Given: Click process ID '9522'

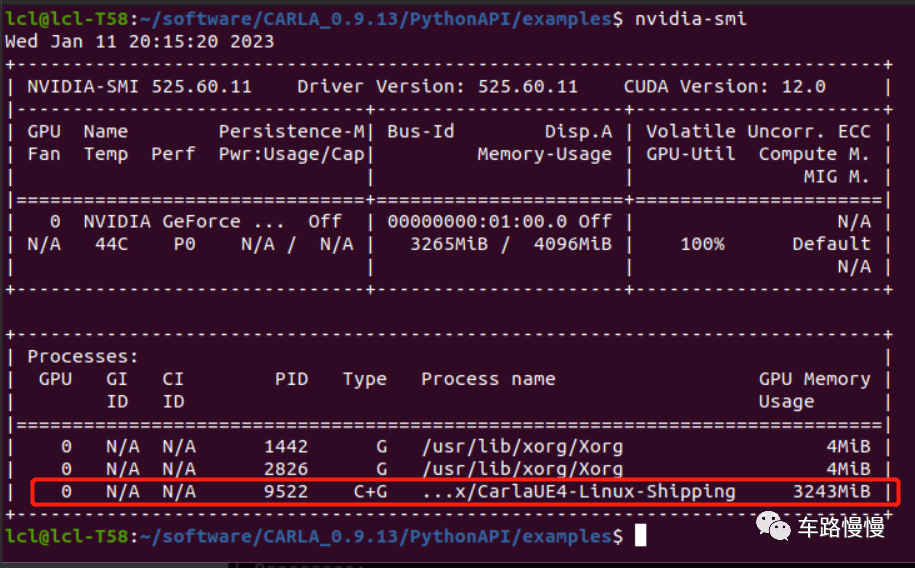Looking at the screenshot, I should (x=286, y=492).
